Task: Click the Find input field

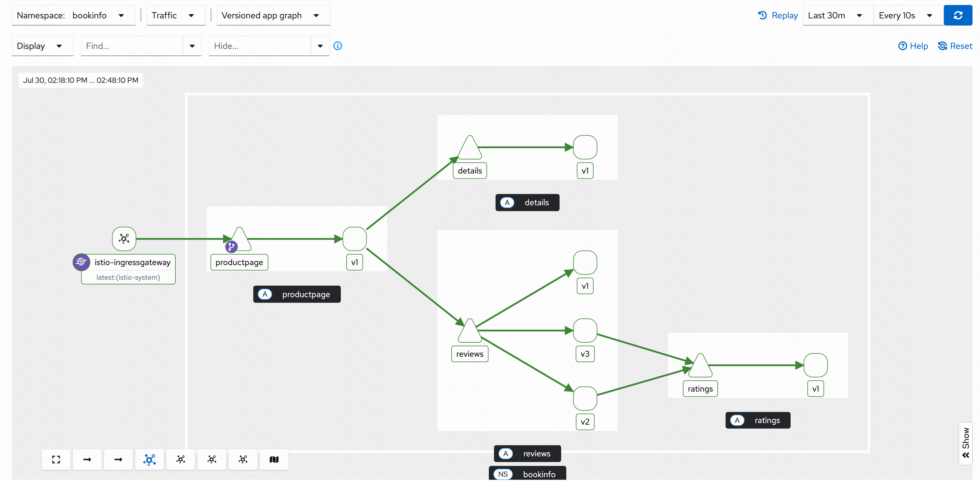Action: point(132,46)
